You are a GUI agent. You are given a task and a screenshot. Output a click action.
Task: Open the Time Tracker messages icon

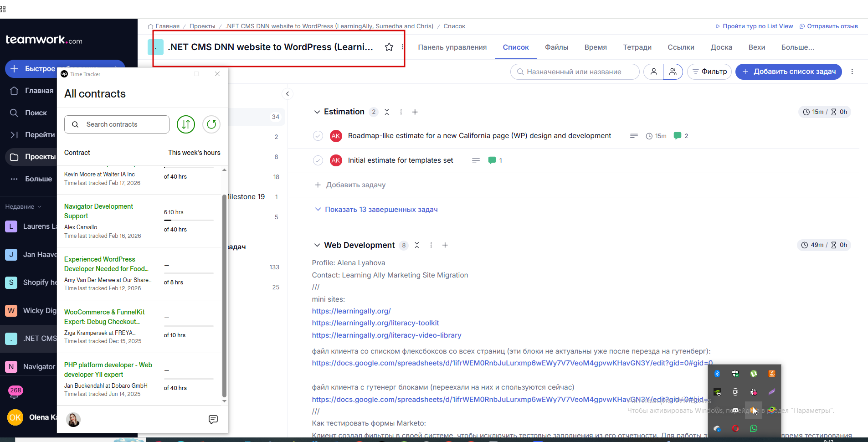tap(213, 419)
